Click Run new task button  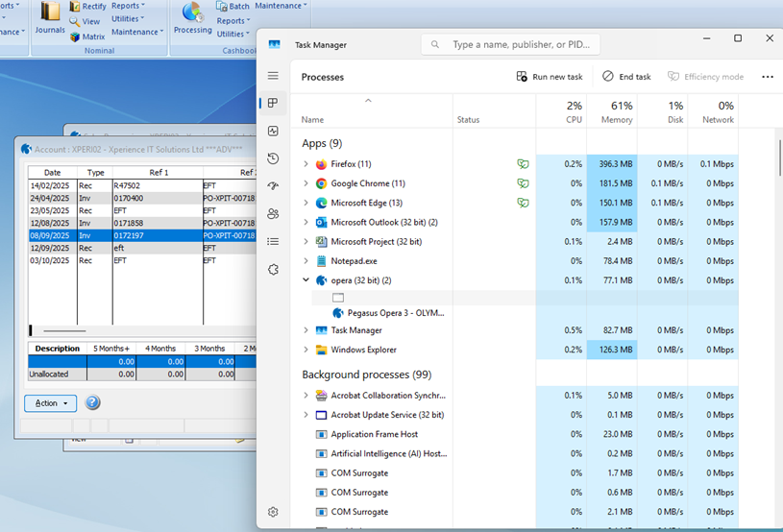(x=550, y=77)
